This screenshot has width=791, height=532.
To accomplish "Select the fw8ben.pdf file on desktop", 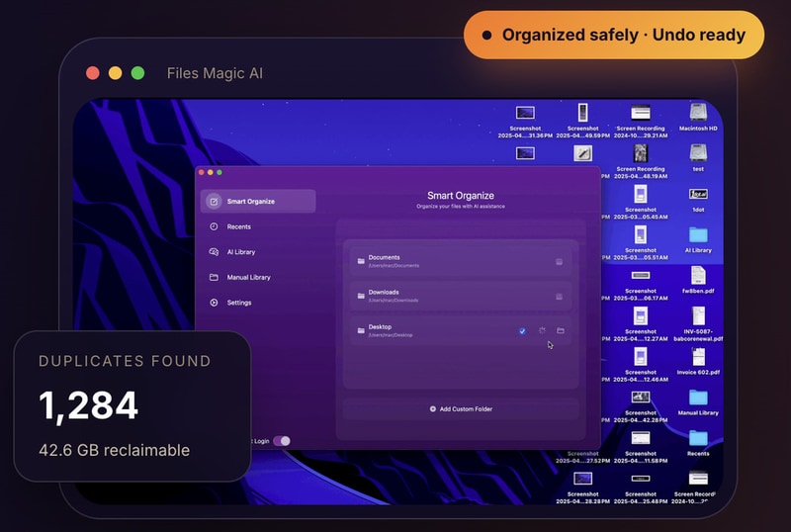I will [698, 276].
